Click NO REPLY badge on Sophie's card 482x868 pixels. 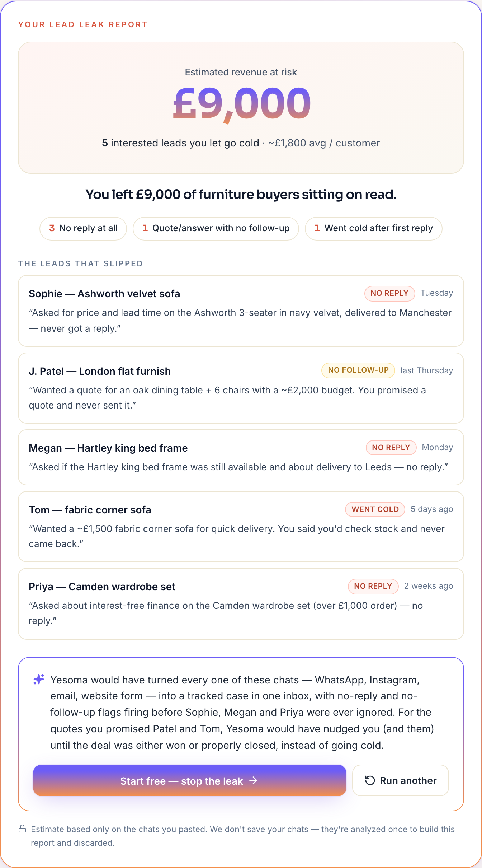[x=389, y=293]
